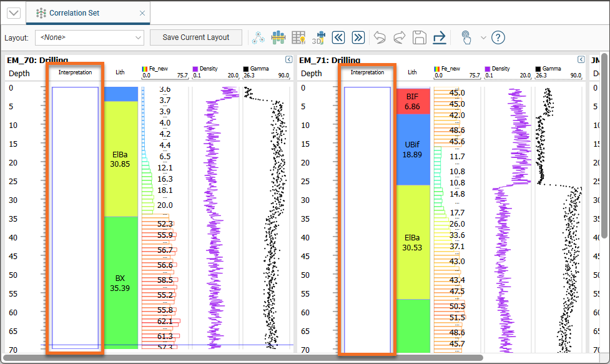Click the double right arrow button
This screenshot has width=610, height=364.
(358, 37)
